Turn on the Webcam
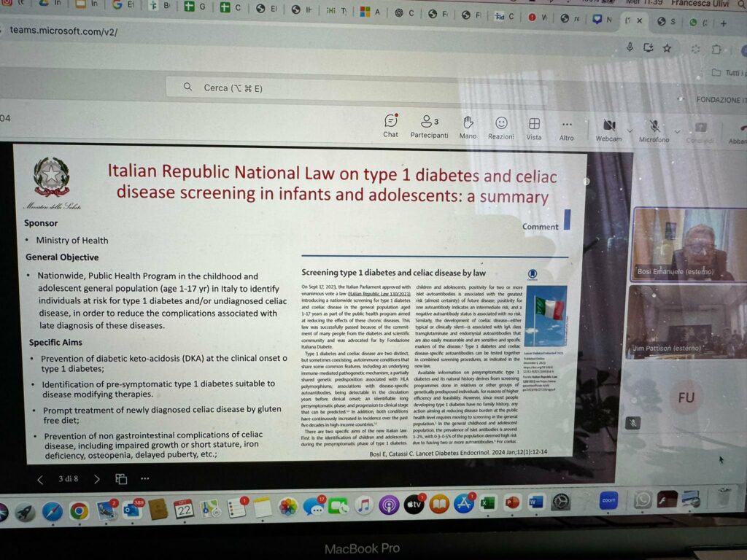This screenshot has height=560, width=747. (x=609, y=128)
